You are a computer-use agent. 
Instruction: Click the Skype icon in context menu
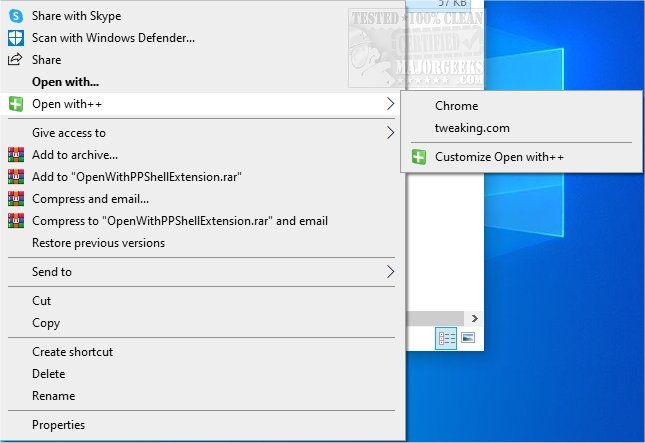coord(16,16)
